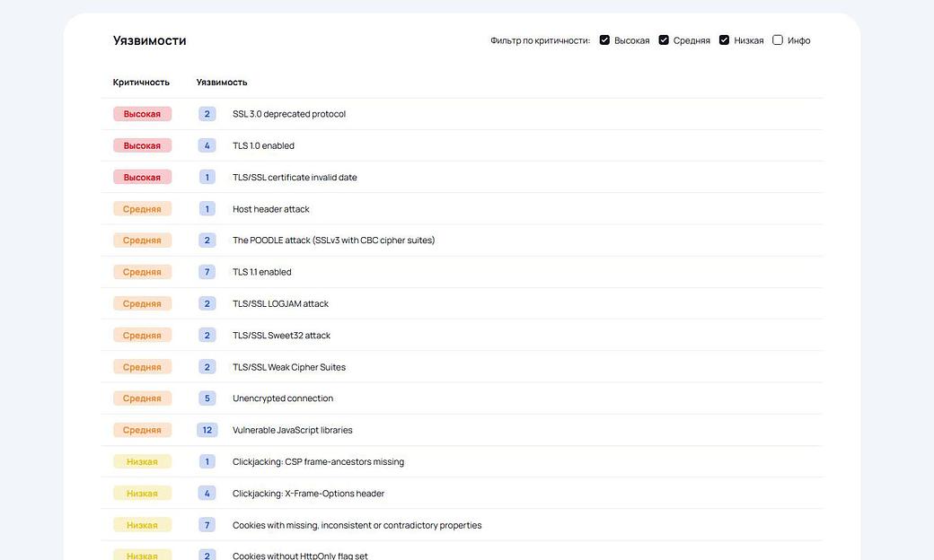Image resolution: width=934 pixels, height=560 pixels.
Task: Open Host header attack vulnerability
Action: click(x=270, y=209)
